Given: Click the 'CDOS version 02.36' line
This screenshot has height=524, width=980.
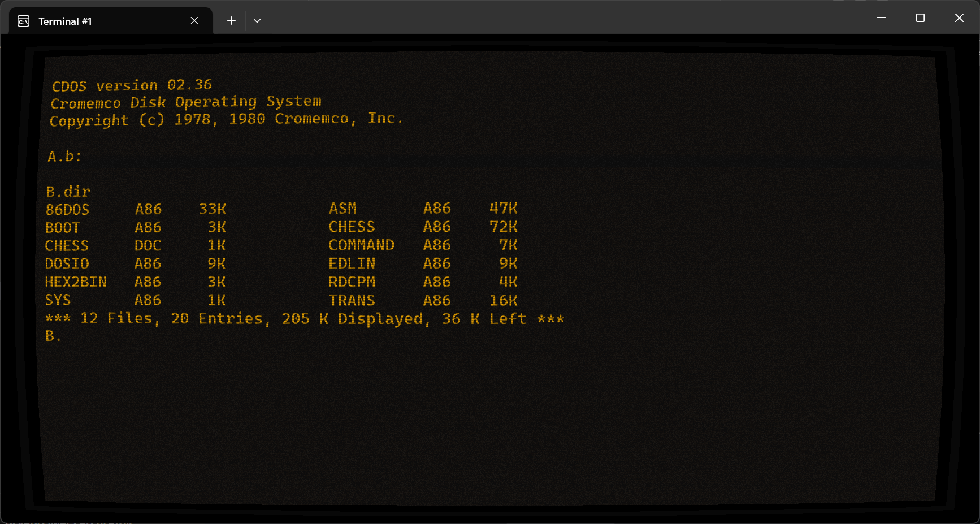Looking at the screenshot, I should (132, 85).
